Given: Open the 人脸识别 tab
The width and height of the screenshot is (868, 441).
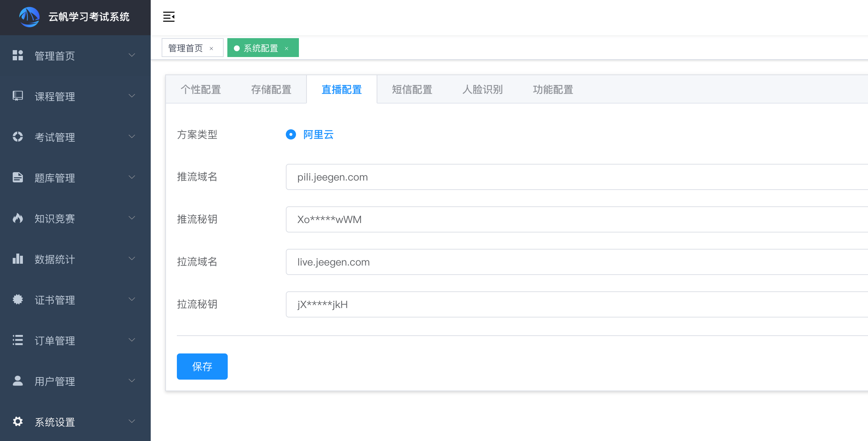Looking at the screenshot, I should pos(483,89).
